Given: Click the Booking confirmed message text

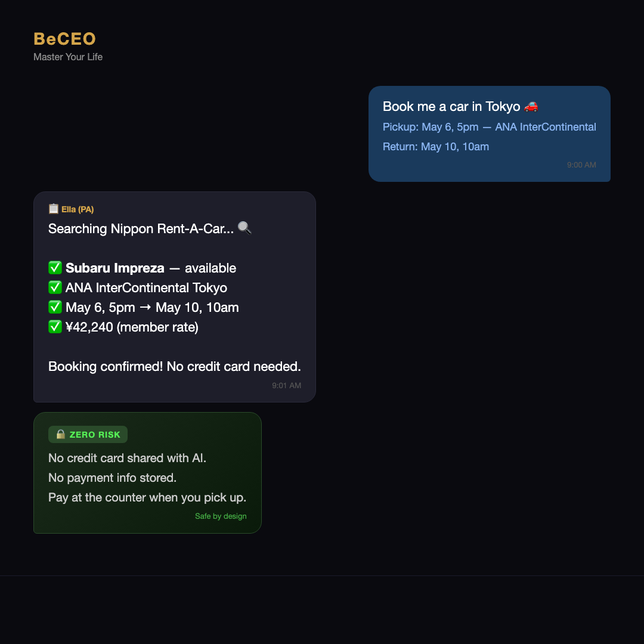Looking at the screenshot, I should [x=174, y=366].
